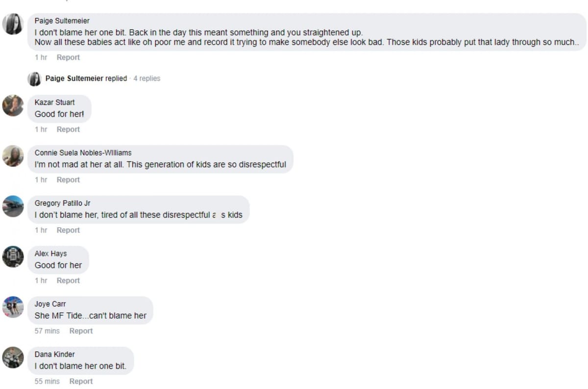
Task: Report Alex Hays' comment
Action: (x=68, y=281)
